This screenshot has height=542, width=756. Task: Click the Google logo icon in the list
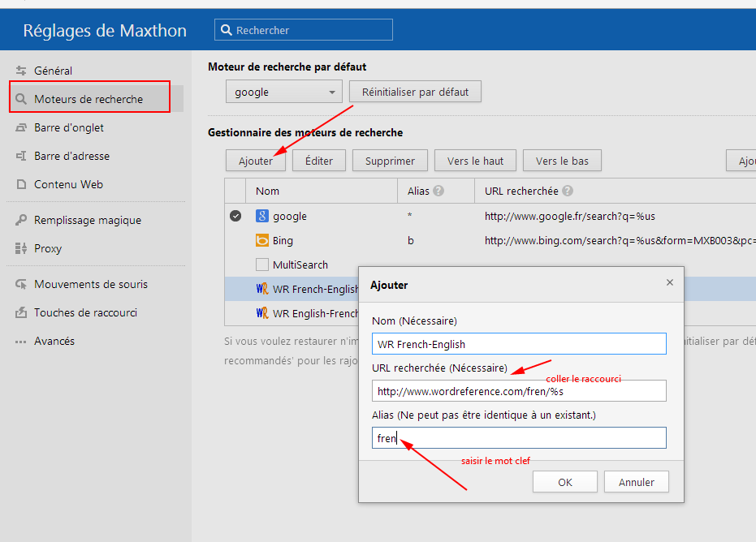point(261,216)
